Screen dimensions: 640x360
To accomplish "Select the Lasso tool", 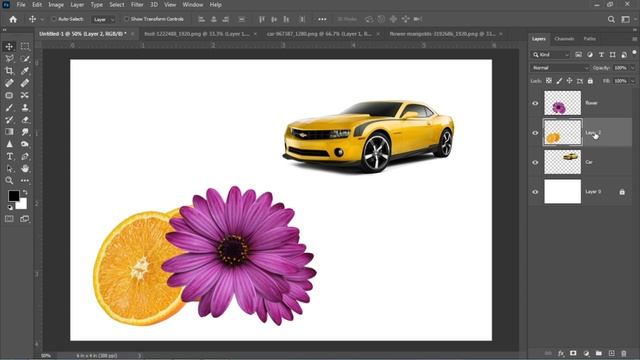I will pyautogui.click(x=9, y=58).
